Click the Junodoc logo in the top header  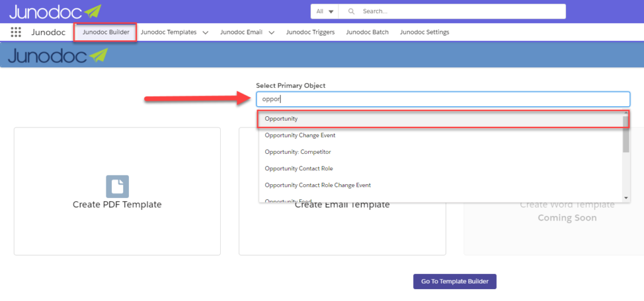coord(55,11)
